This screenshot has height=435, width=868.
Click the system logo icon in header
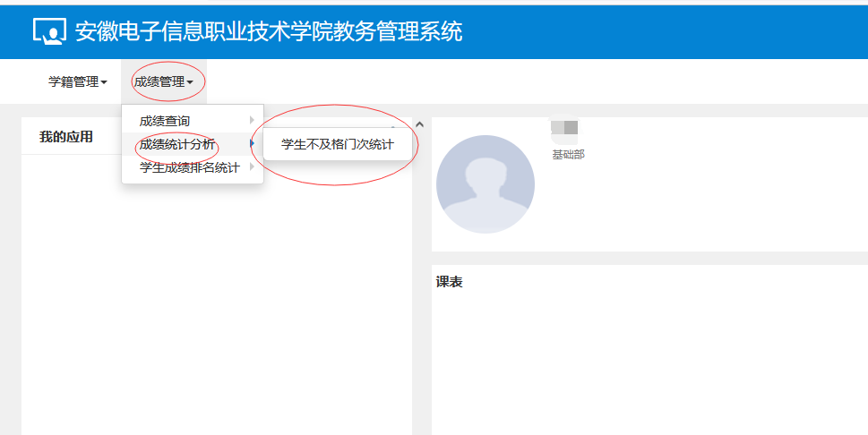[x=50, y=30]
